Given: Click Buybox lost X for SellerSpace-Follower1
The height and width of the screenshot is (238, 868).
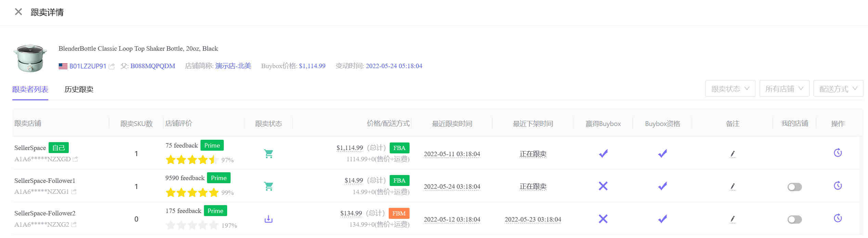Looking at the screenshot, I should click(x=603, y=186).
